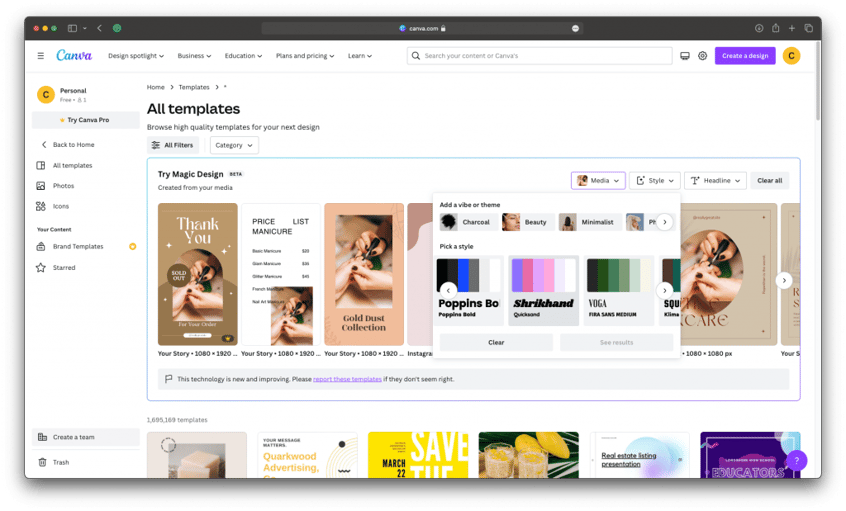Expand Education menu
Screen dimensions: 846x511
pos(243,56)
